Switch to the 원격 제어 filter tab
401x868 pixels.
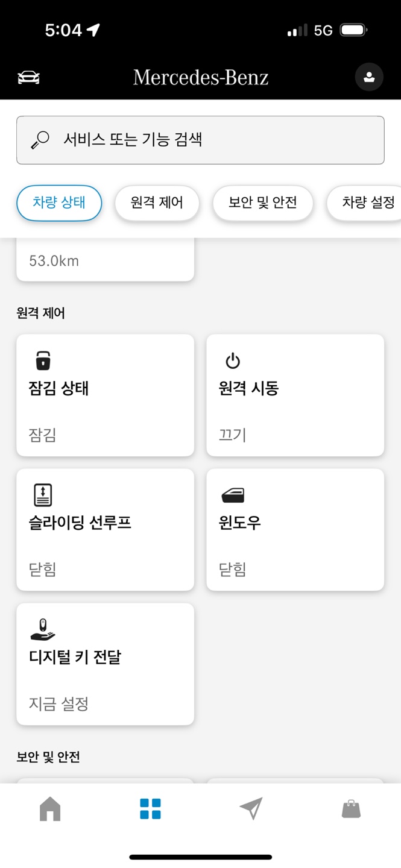[157, 203]
